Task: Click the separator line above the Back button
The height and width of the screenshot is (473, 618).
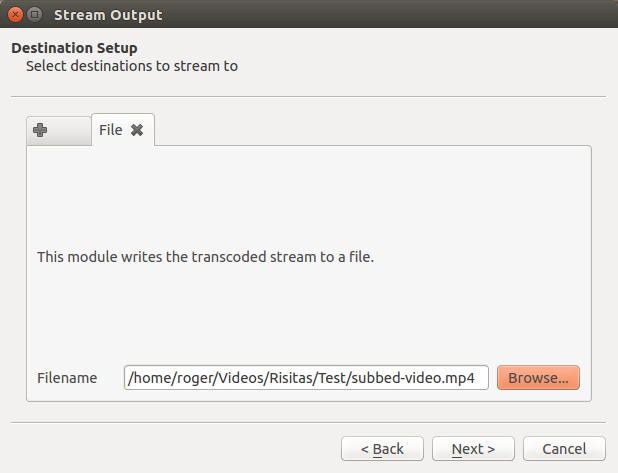Action: coord(308,423)
